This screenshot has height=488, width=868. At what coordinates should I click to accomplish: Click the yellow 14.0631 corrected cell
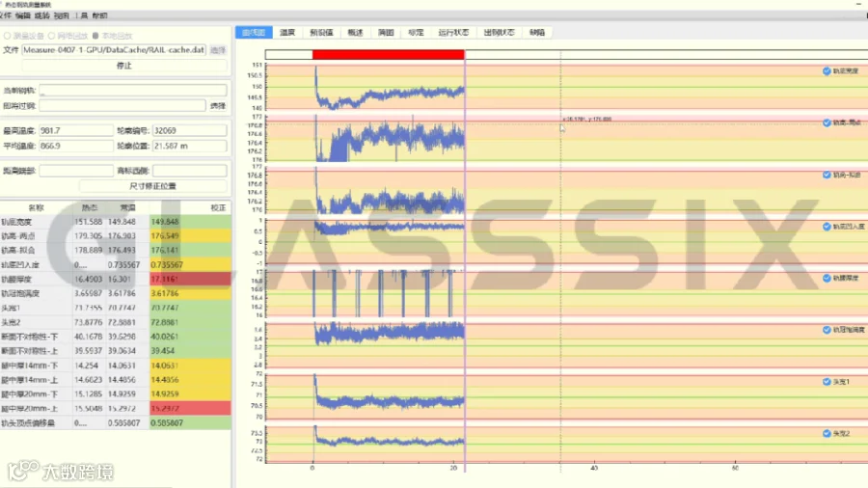point(190,366)
